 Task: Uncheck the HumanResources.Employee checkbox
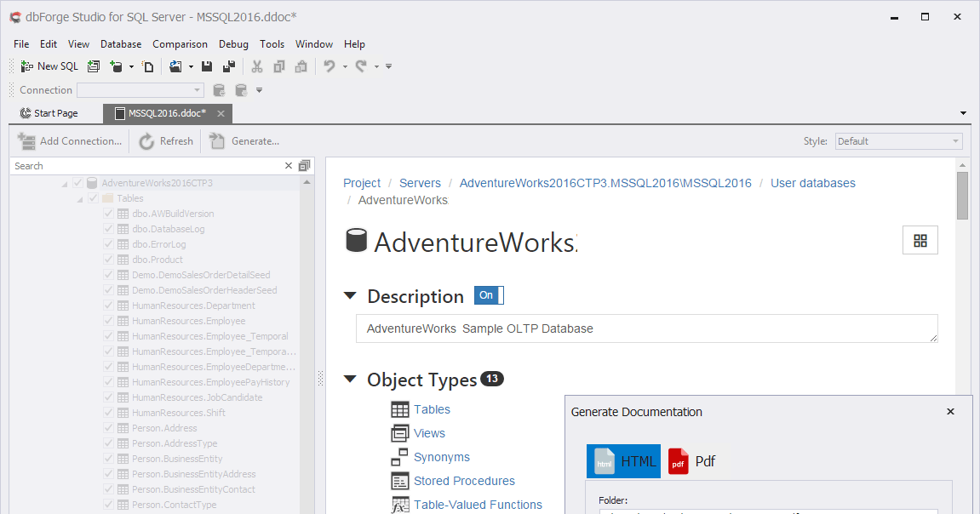(108, 320)
